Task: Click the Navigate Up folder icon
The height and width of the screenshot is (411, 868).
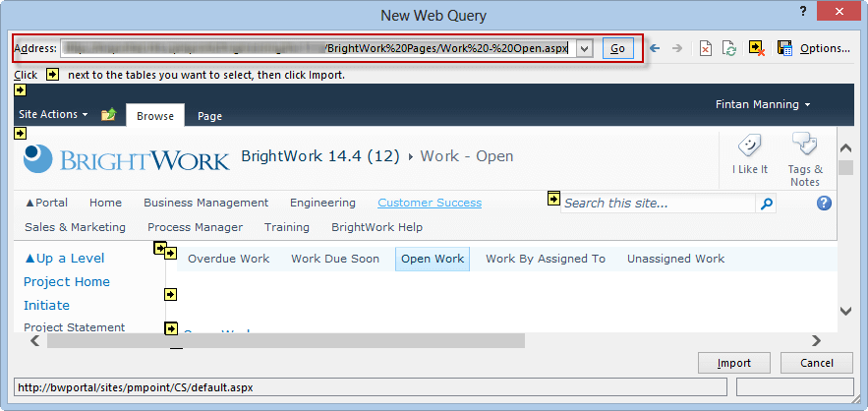Action: [108, 115]
